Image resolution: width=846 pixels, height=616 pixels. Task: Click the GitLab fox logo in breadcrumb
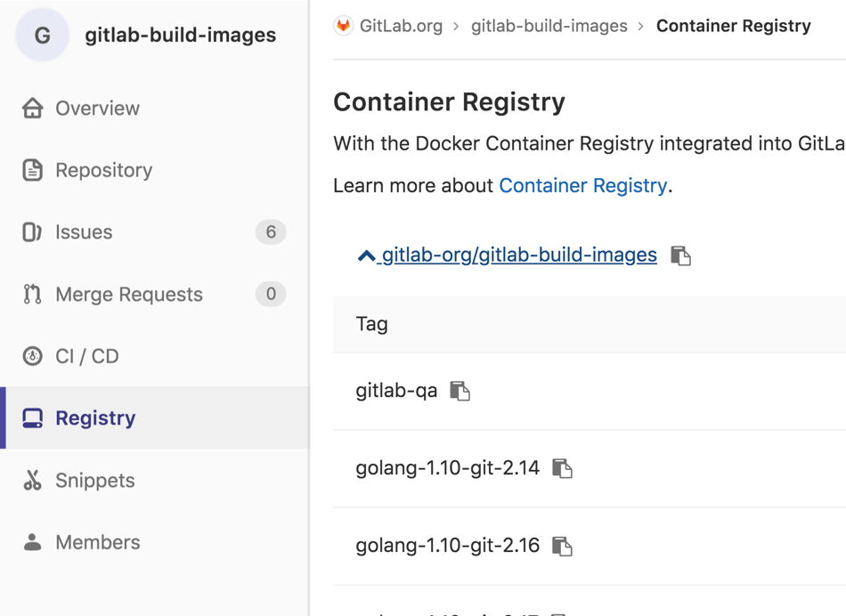coord(343,25)
